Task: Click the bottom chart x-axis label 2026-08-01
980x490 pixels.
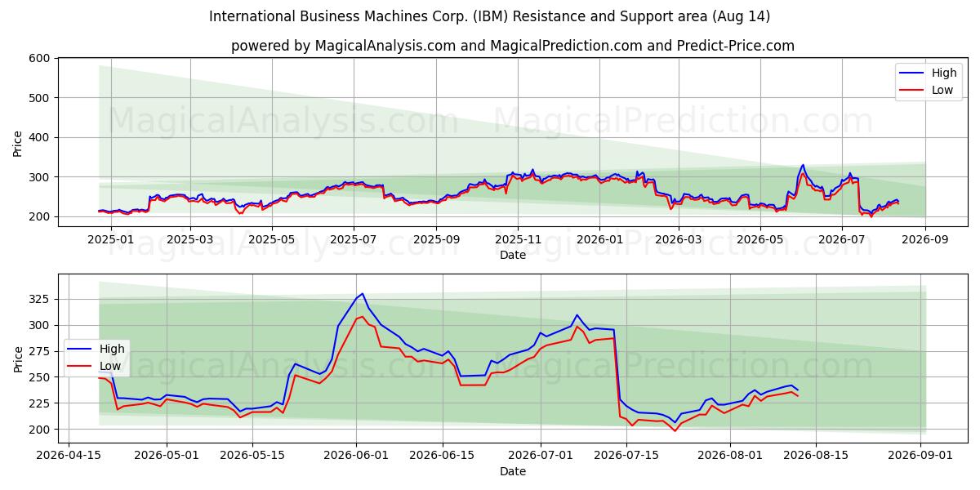Action: pyautogui.click(x=731, y=456)
